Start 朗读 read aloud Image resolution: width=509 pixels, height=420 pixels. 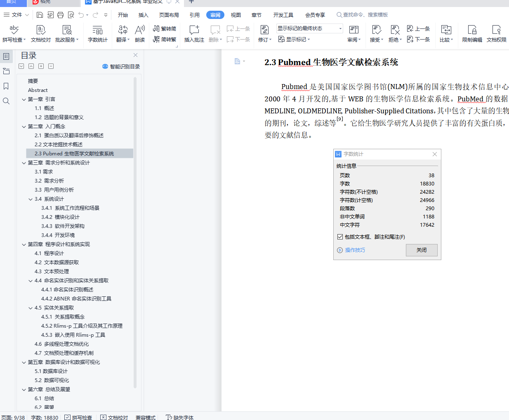point(140,33)
